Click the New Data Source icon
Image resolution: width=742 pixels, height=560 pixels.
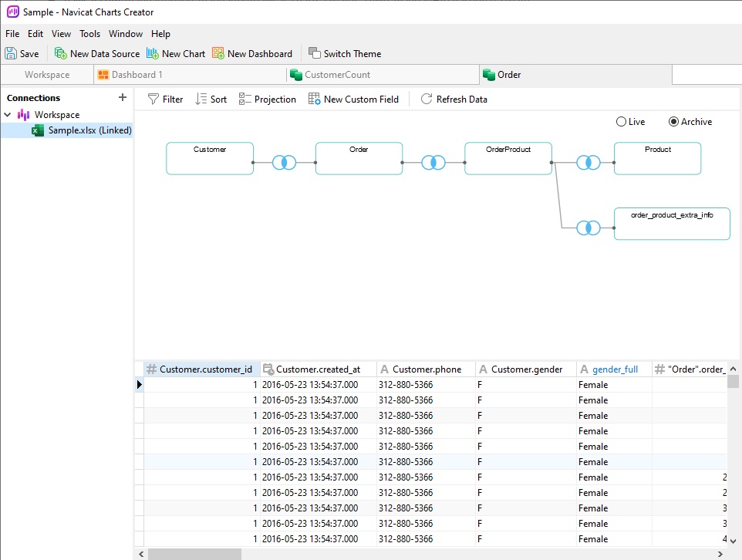click(x=61, y=53)
